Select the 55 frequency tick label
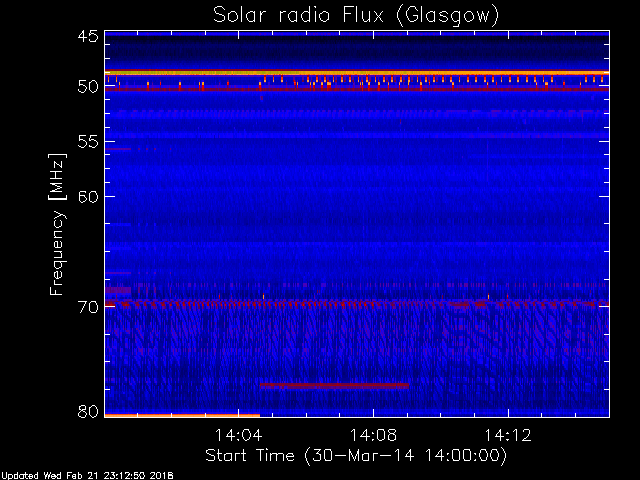 88,142
